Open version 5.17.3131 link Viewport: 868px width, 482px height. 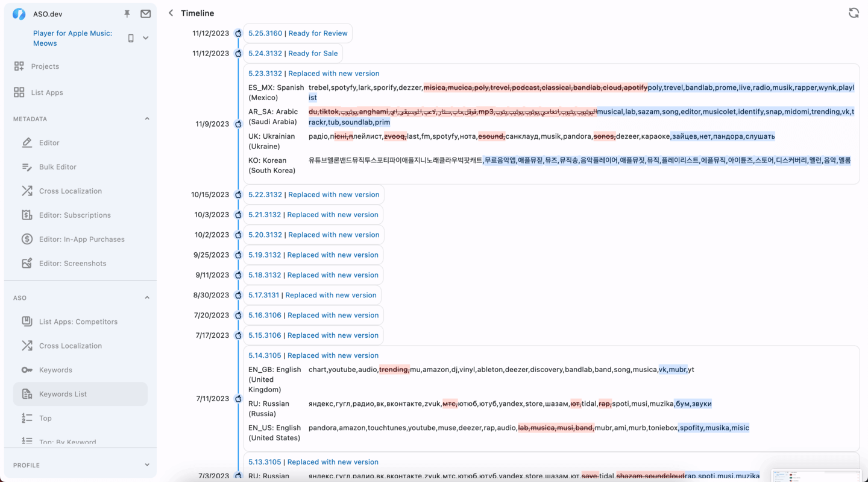tap(263, 295)
